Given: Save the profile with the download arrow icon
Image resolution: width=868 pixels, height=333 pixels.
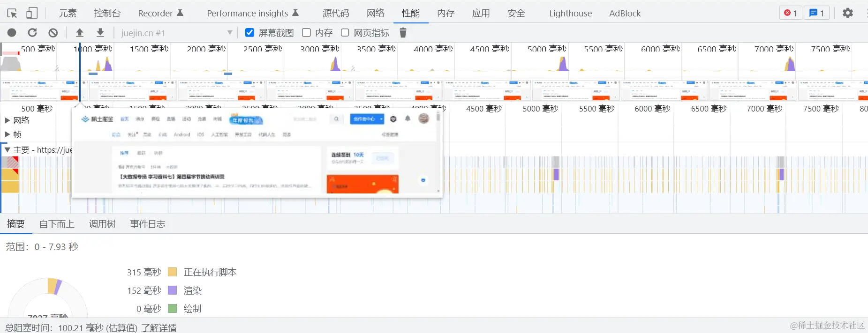Looking at the screenshot, I should 100,33.
